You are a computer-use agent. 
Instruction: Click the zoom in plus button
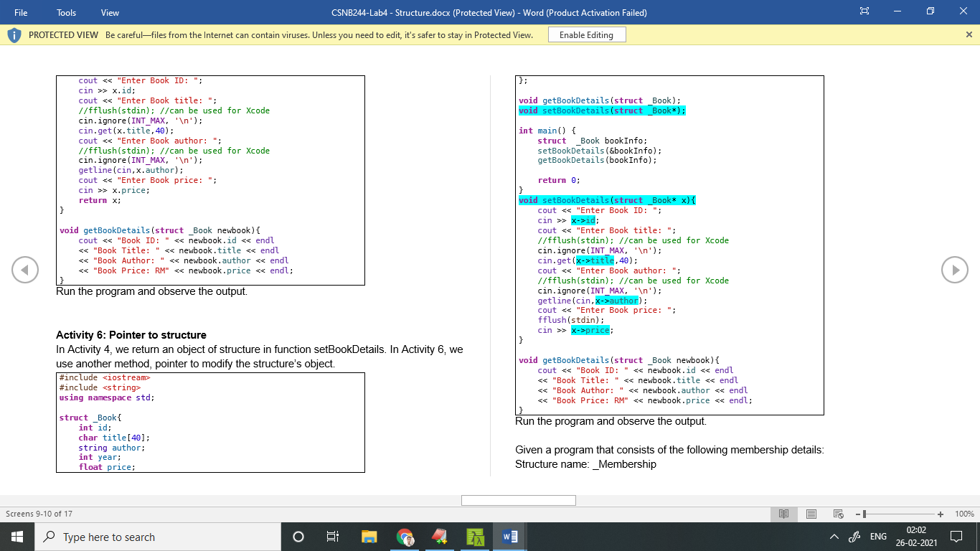point(941,514)
